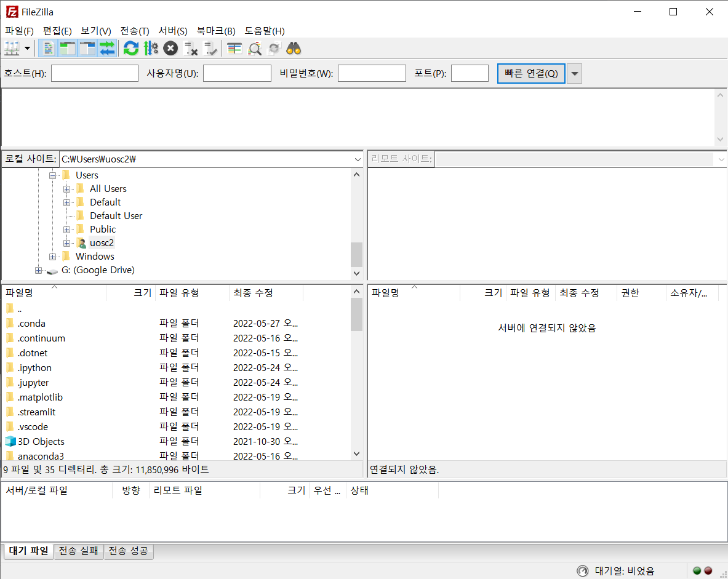
Task: Open the 보기(V) menu
Action: 95,31
